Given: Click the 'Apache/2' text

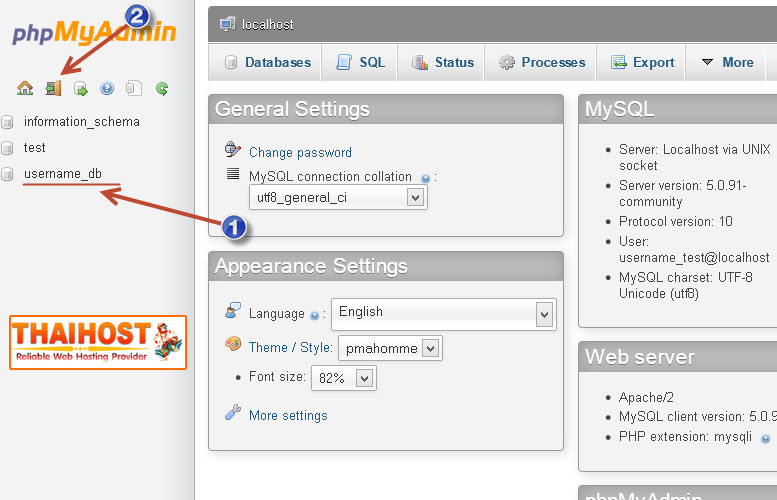Looking at the screenshot, I should click(x=646, y=397).
